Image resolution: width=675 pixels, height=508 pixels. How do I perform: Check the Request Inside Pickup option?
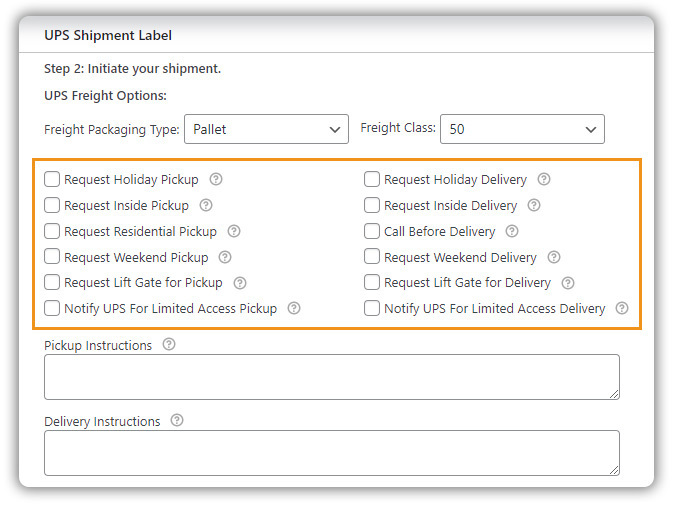point(52,205)
